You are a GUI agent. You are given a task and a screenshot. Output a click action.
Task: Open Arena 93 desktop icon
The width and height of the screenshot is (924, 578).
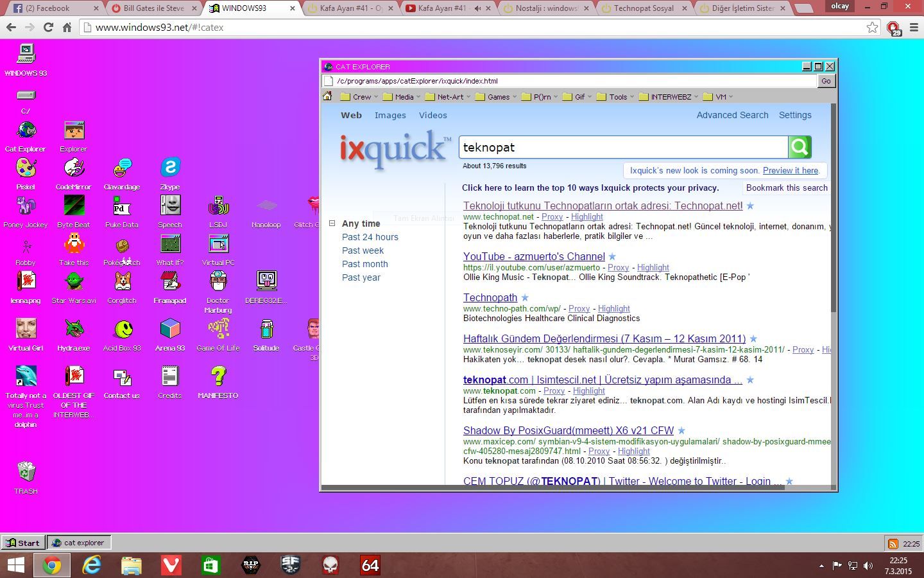coord(170,335)
